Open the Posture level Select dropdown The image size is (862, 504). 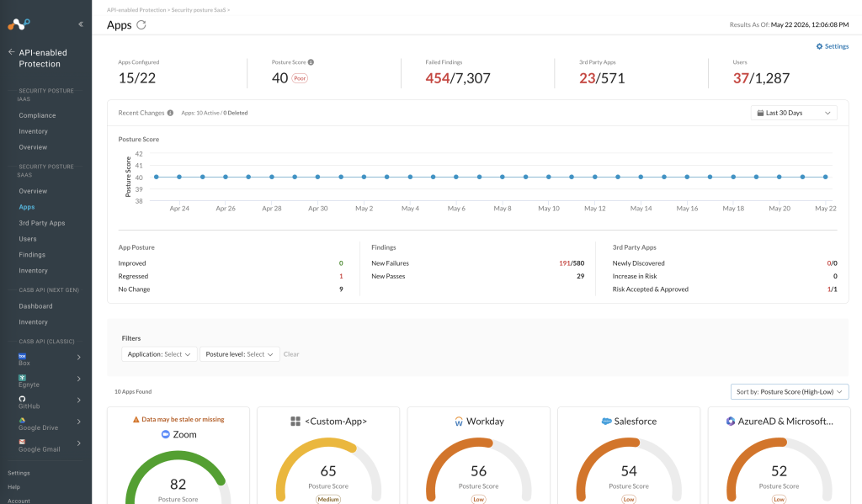(x=239, y=354)
